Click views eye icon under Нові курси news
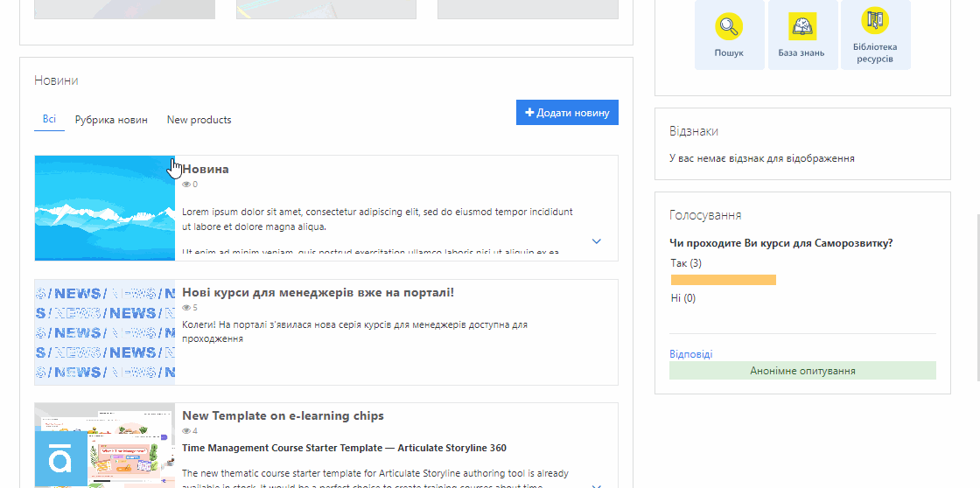The width and height of the screenshot is (980, 488). pos(186,308)
